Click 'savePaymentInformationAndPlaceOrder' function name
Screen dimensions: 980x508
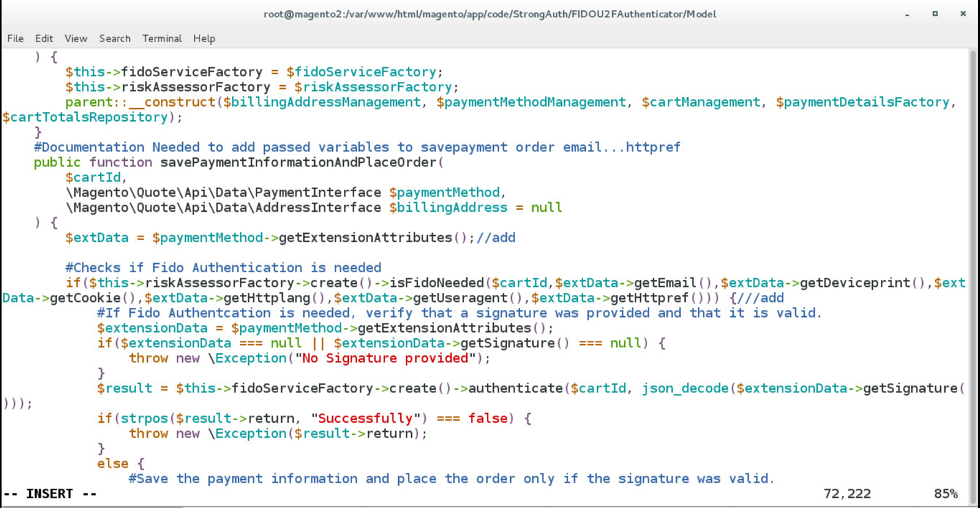[298, 162]
